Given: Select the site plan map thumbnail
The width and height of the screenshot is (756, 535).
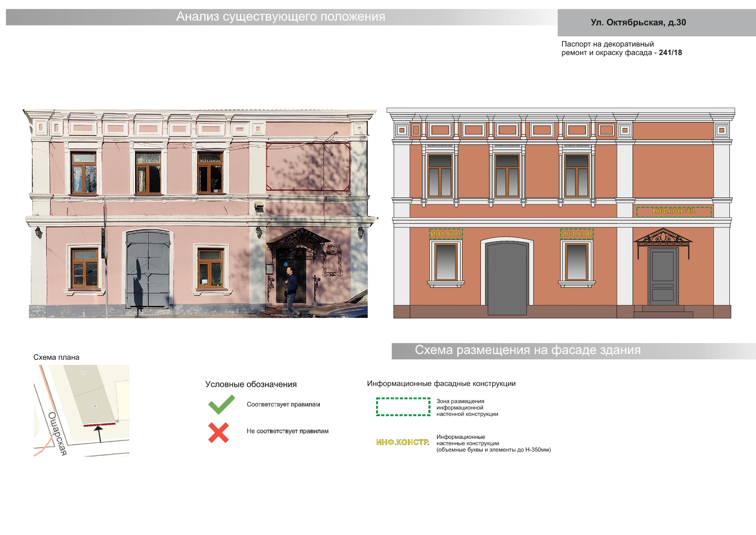Looking at the screenshot, I should click(81, 410).
